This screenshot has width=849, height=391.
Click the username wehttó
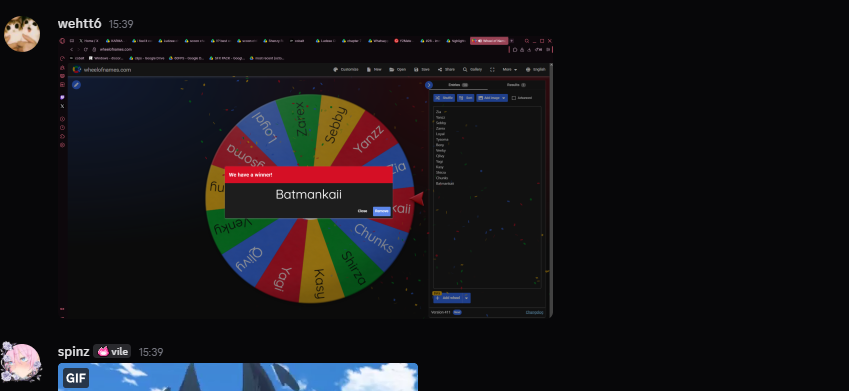79,24
